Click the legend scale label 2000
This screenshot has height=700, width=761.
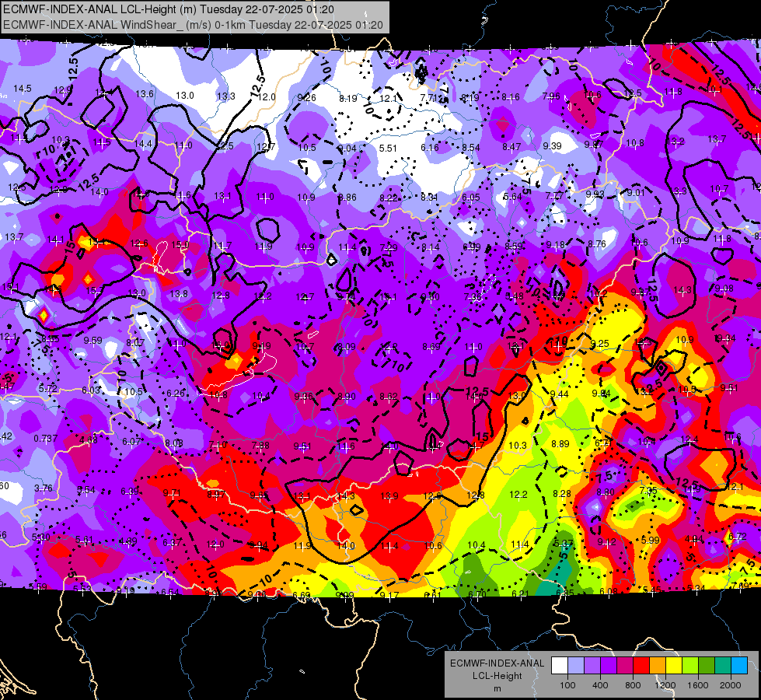[731, 685]
